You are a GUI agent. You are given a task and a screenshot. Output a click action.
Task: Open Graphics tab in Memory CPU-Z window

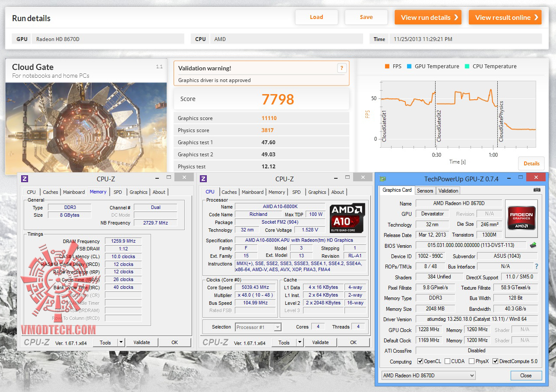(139, 192)
